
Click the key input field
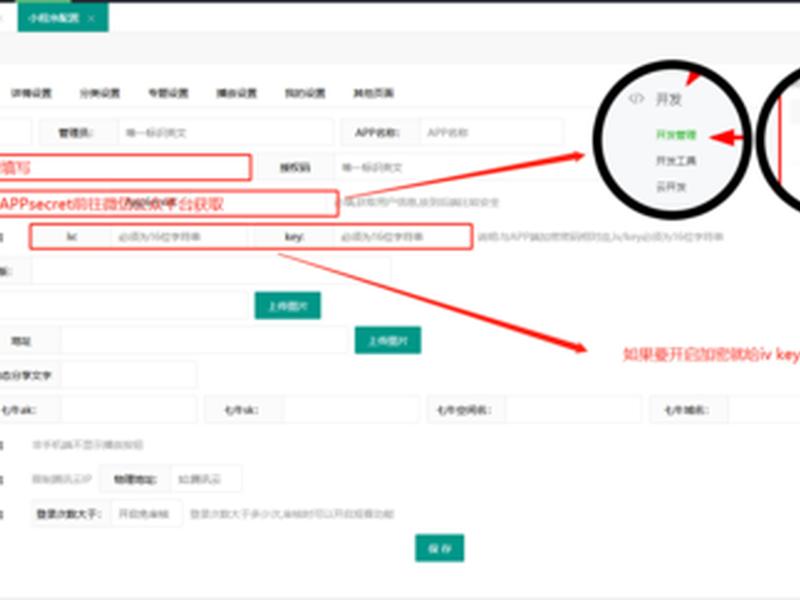(x=403, y=237)
